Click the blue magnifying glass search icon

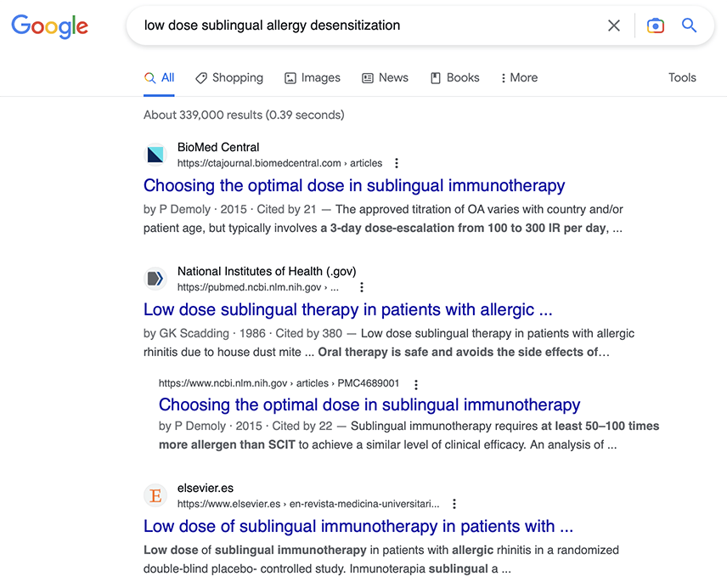(x=689, y=25)
